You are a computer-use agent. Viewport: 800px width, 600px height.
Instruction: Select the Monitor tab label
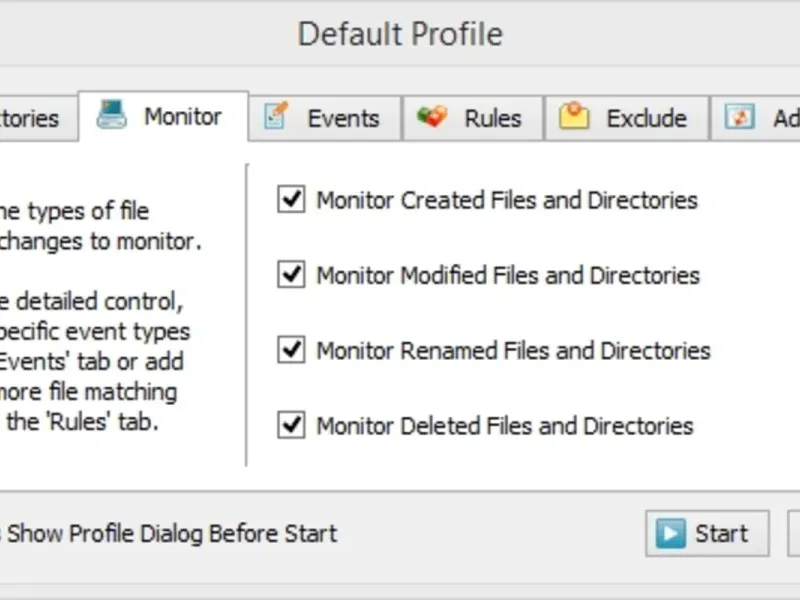182,116
